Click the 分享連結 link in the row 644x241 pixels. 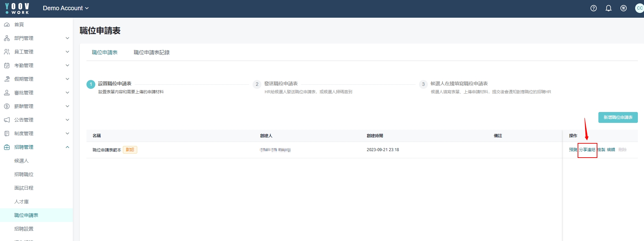(x=587, y=150)
